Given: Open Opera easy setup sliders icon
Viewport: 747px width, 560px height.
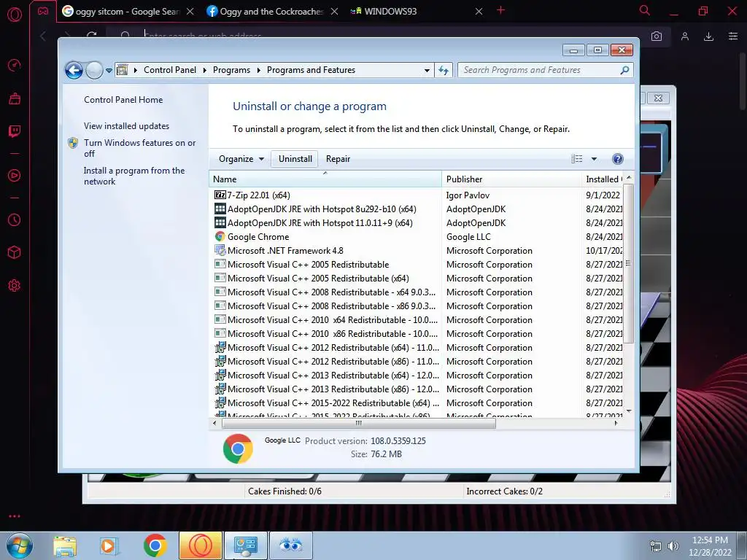Looking at the screenshot, I should pos(733,36).
